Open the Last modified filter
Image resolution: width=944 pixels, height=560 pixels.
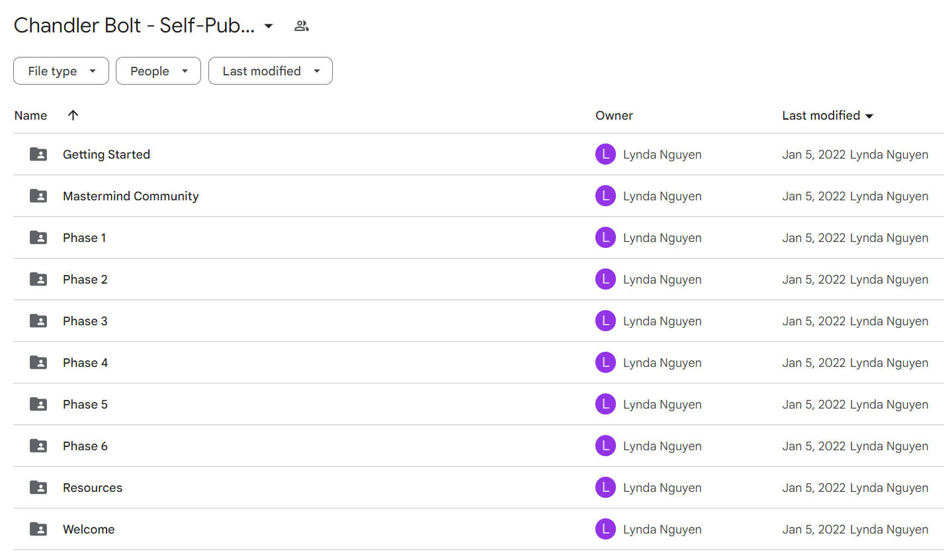point(270,71)
